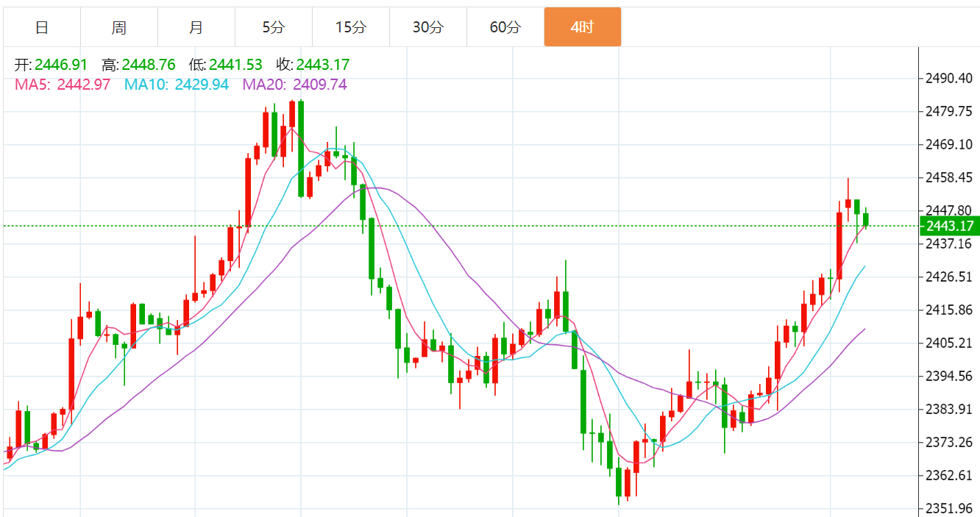Switch to the 日 daily timeframe tab

(42, 27)
